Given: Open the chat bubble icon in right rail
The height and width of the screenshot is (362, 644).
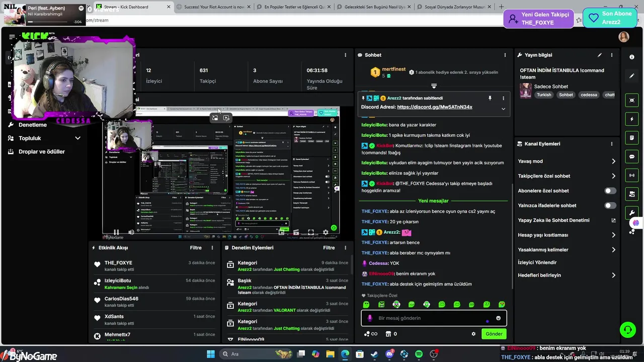Looking at the screenshot, I should [632, 157].
